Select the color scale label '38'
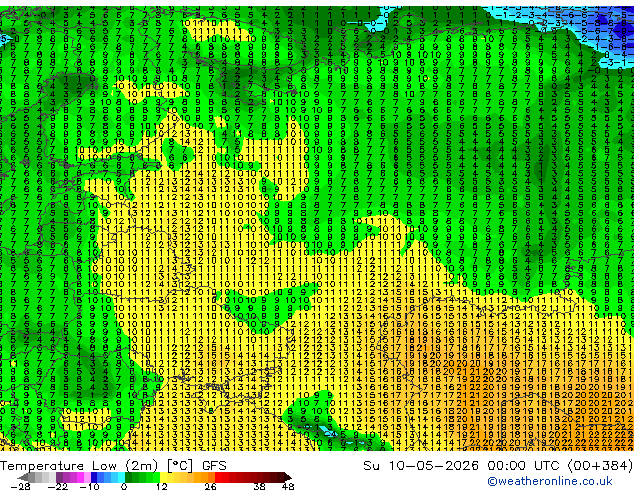Screen dimensions: 634x490 click(260, 486)
